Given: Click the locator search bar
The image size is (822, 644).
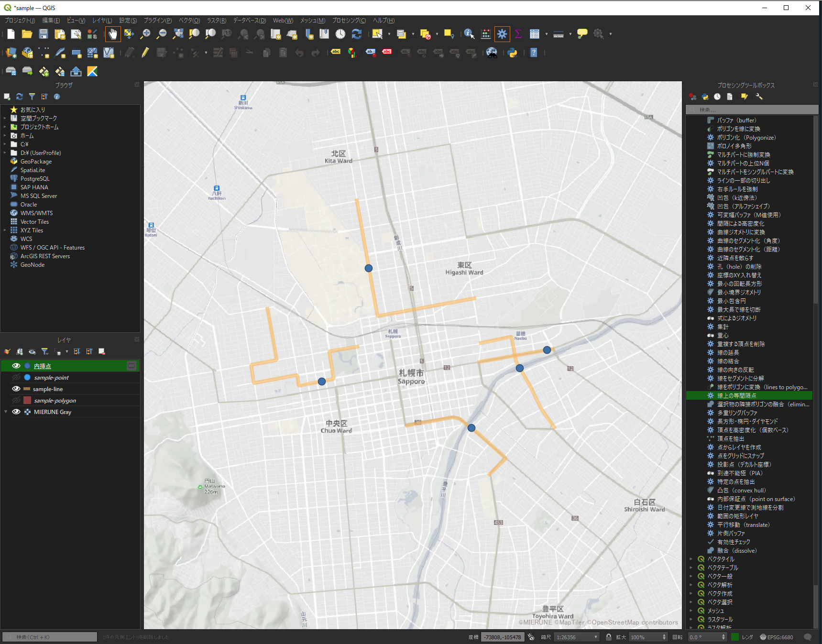Looking at the screenshot, I should pos(50,637).
